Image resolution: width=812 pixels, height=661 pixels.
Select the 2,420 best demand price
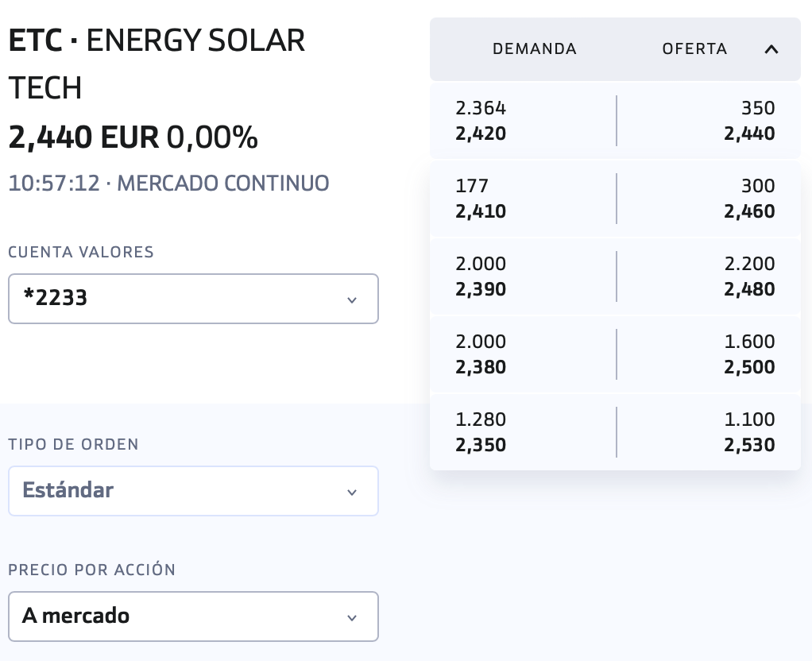481,133
